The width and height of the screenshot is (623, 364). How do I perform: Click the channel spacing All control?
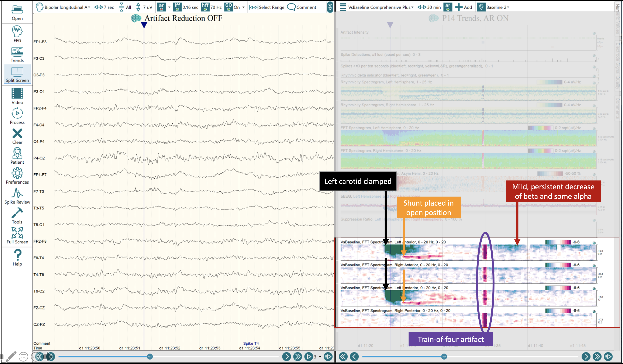125,7
